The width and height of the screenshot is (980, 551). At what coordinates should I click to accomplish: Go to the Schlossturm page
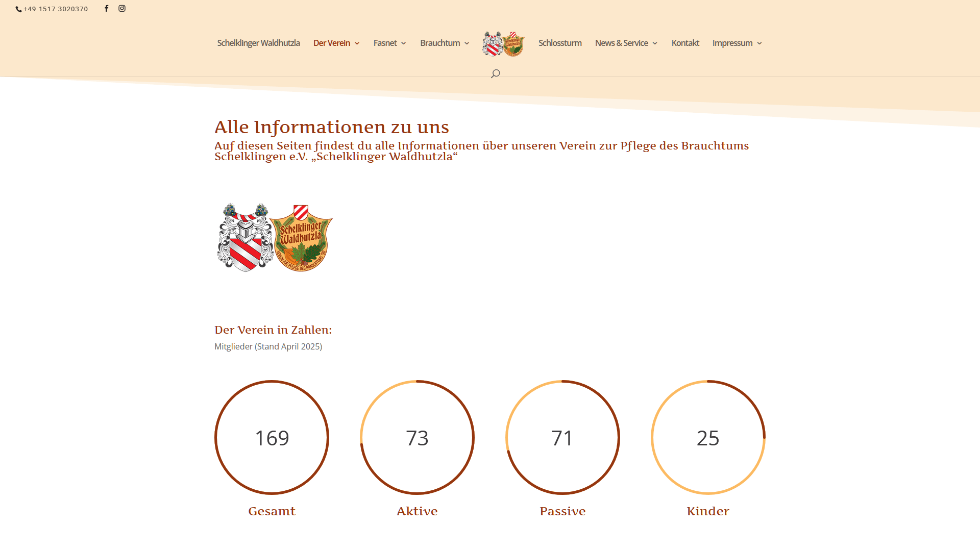pos(560,43)
